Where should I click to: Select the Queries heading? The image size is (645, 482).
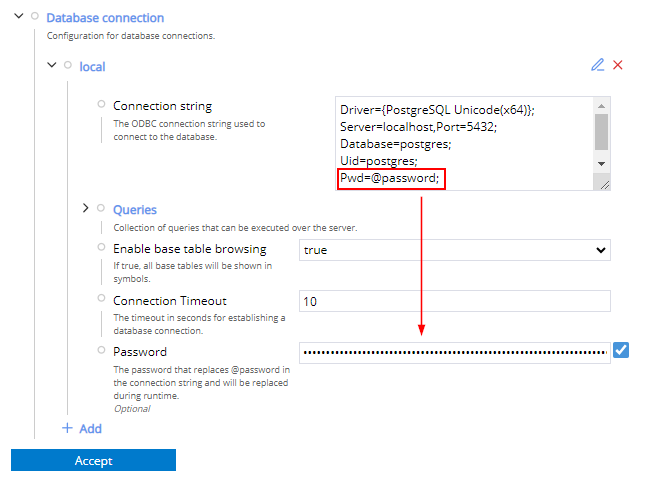click(135, 210)
